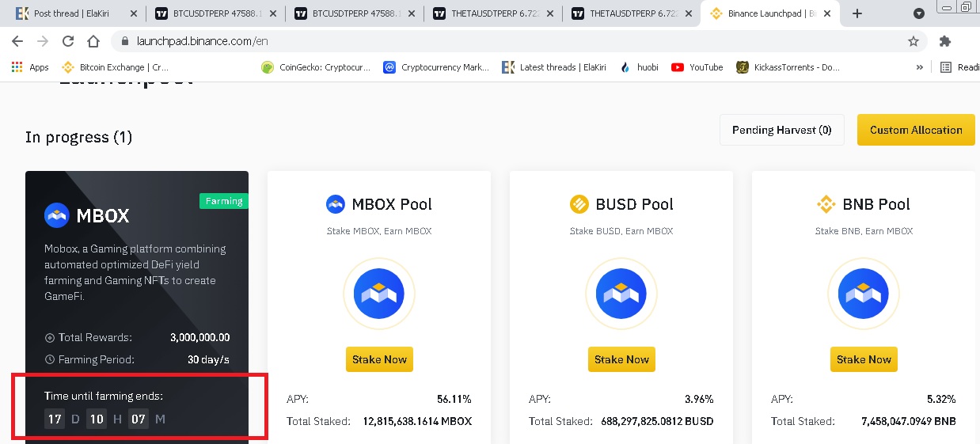Viewport: 980px width, 444px height.
Task: Click the 3.96% APY value
Action: tap(699, 399)
